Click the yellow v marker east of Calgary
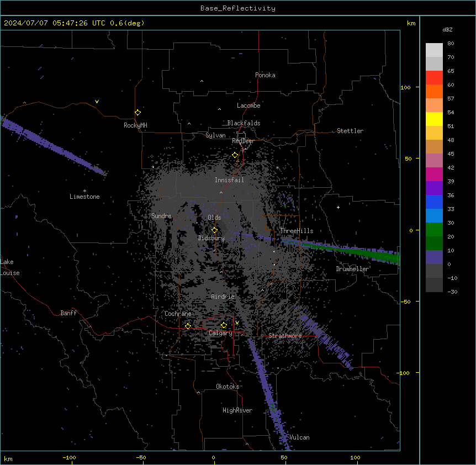This screenshot has height=465, width=476. click(237, 323)
